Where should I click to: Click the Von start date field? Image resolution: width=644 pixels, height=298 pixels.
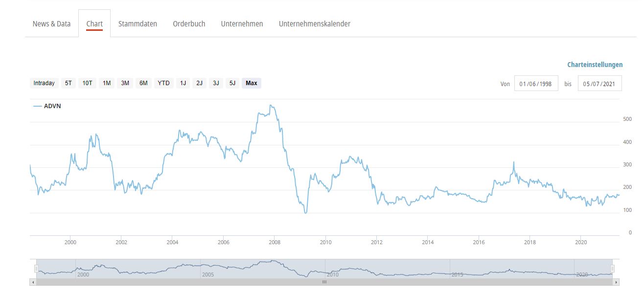536,84
